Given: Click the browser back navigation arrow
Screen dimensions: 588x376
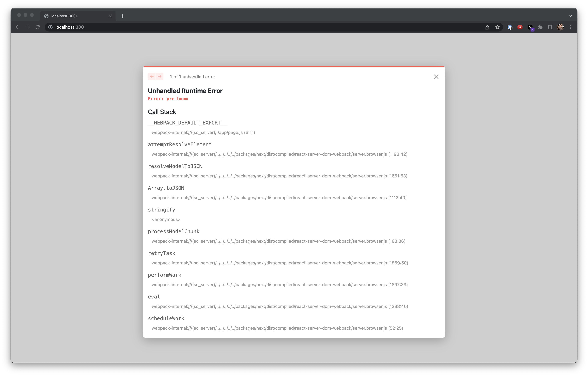Looking at the screenshot, I should coord(17,27).
